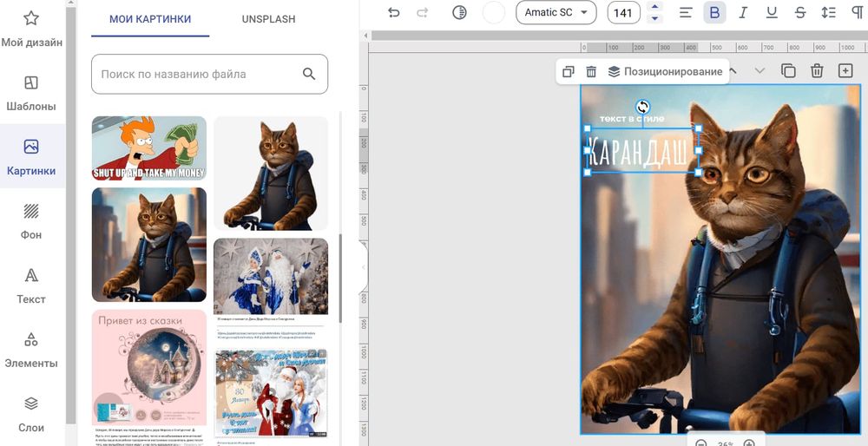Open the Шаблоны sidebar section
Screen dimensions: 868x446
31,93
